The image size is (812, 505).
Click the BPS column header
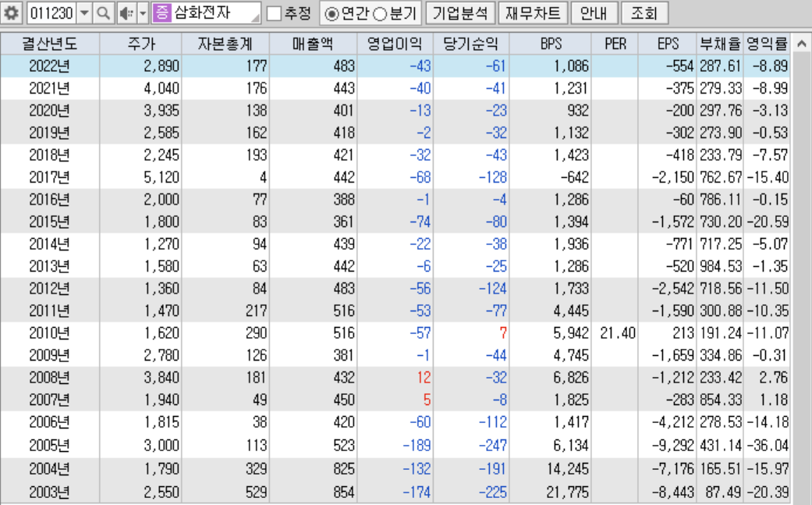[551, 44]
